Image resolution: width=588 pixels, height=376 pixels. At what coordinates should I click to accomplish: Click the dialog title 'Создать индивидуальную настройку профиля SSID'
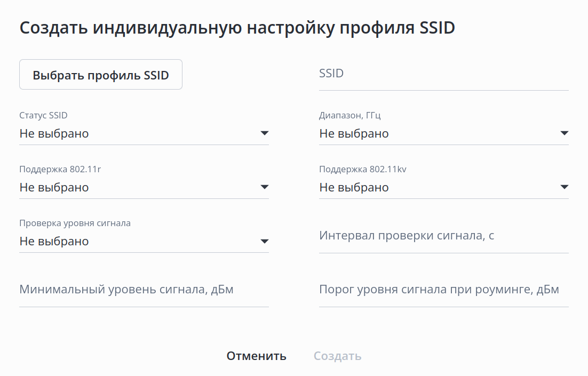point(237,28)
